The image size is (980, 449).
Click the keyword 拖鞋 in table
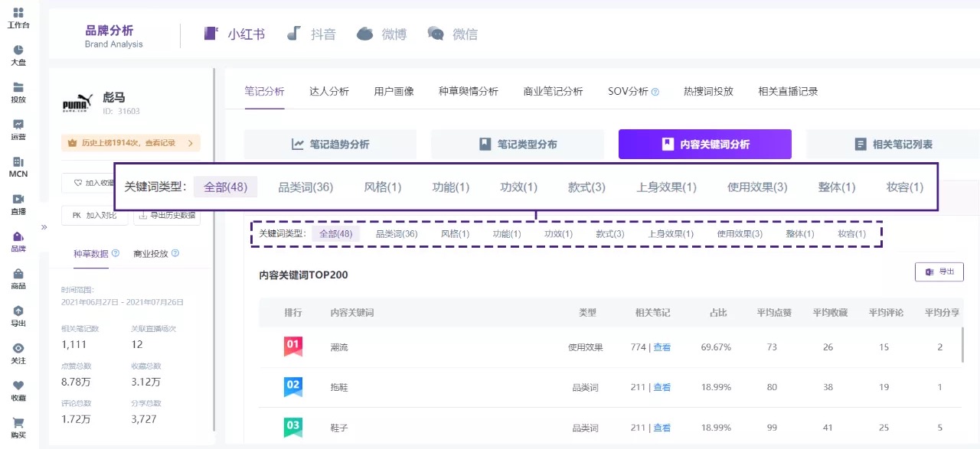[339, 387]
